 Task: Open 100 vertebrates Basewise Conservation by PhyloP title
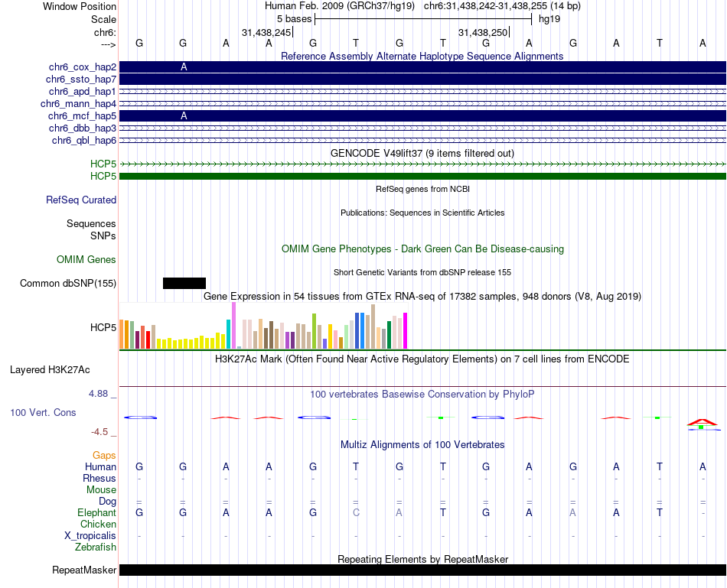[422, 395]
